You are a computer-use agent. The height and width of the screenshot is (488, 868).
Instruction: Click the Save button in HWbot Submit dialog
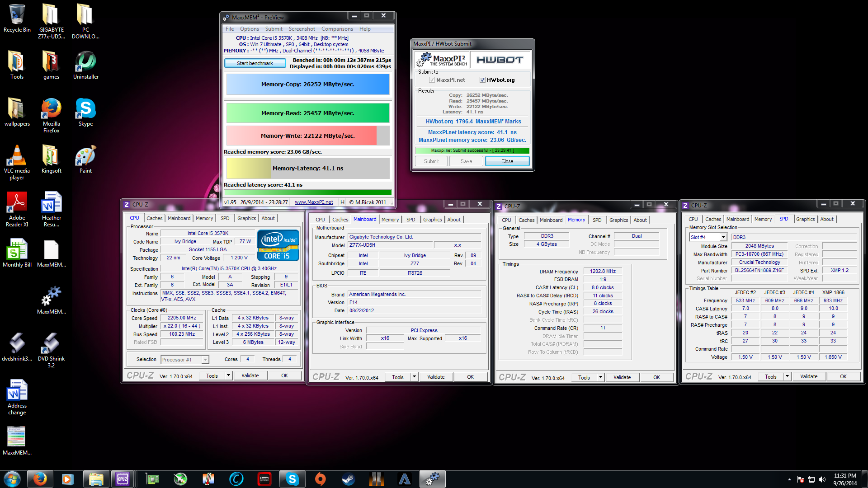(x=466, y=161)
